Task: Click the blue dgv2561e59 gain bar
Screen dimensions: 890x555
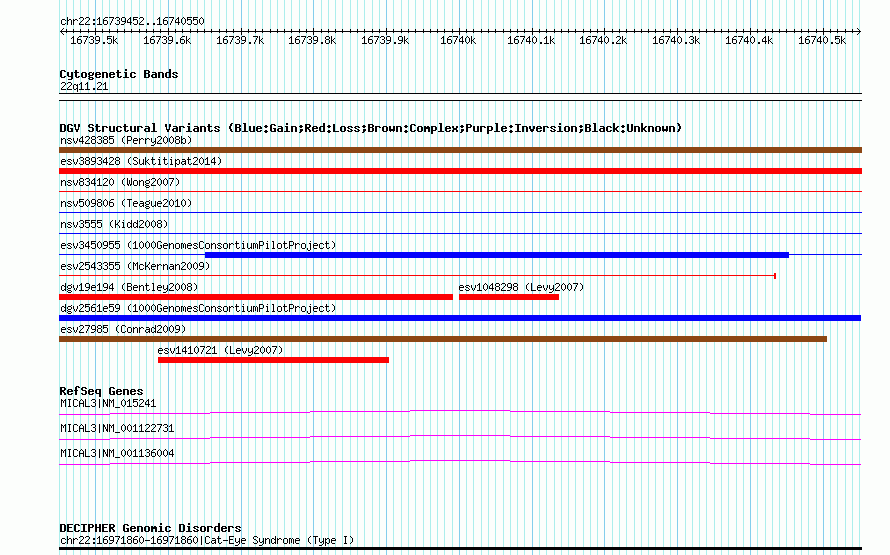Action: point(460,318)
